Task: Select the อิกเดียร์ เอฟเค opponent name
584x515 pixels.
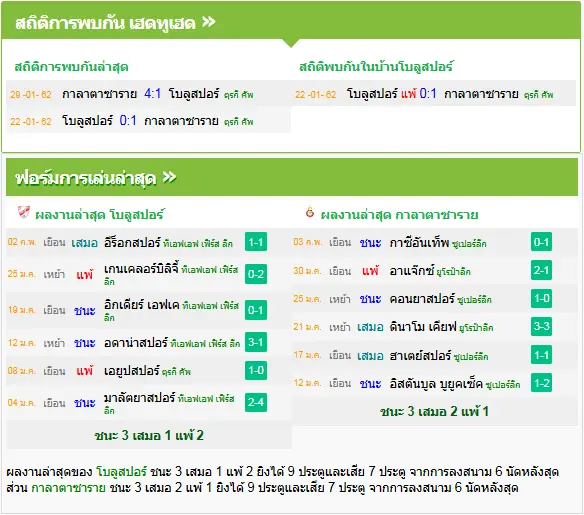Action: pos(142,305)
